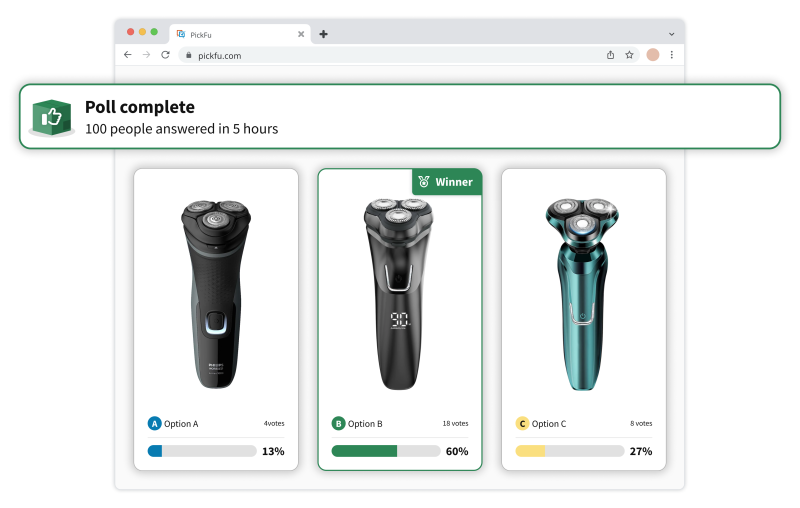The width and height of the screenshot is (800, 508).
Task: Click the Winner badge on Option B
Action: point(447,182)
